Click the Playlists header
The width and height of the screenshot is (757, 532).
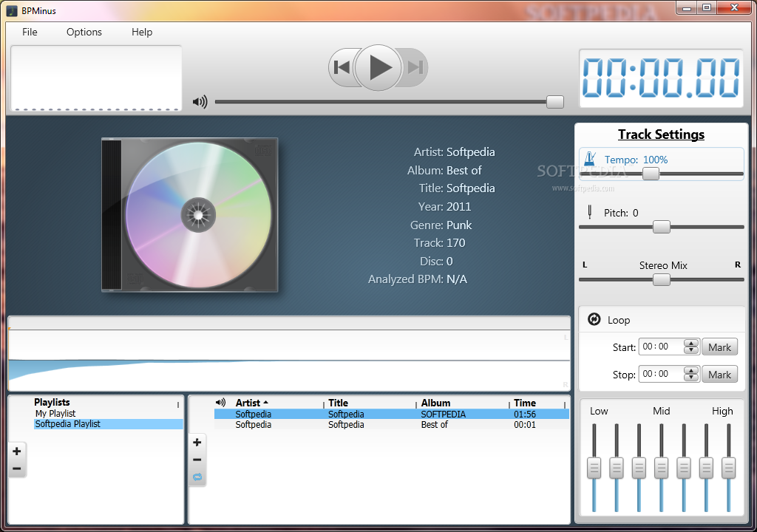pos(52,402)
